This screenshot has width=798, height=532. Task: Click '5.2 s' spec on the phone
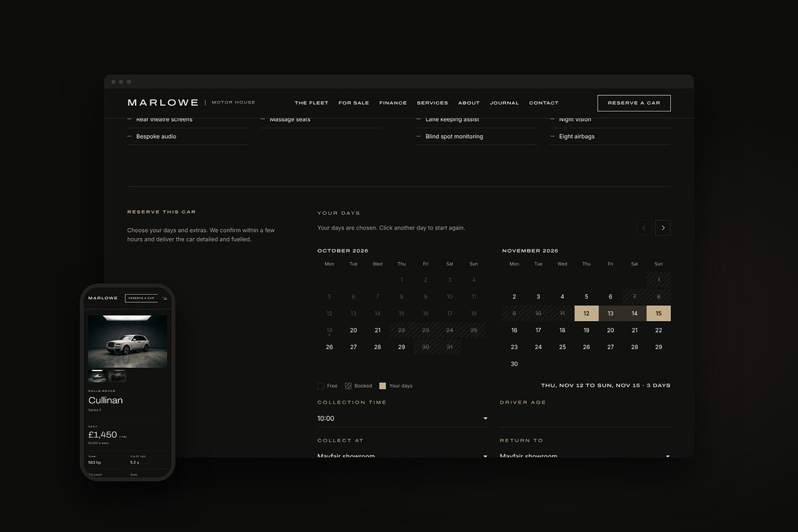click(x=134, y=462)
